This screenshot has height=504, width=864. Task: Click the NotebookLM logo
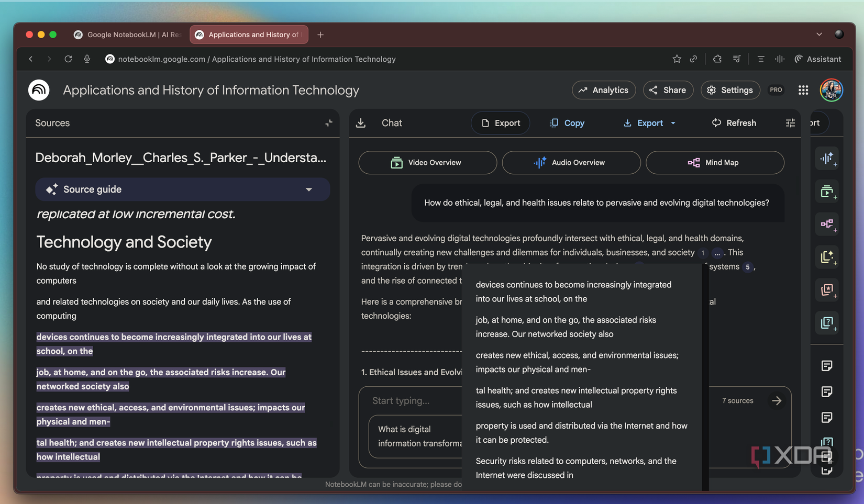pos(39,90)
